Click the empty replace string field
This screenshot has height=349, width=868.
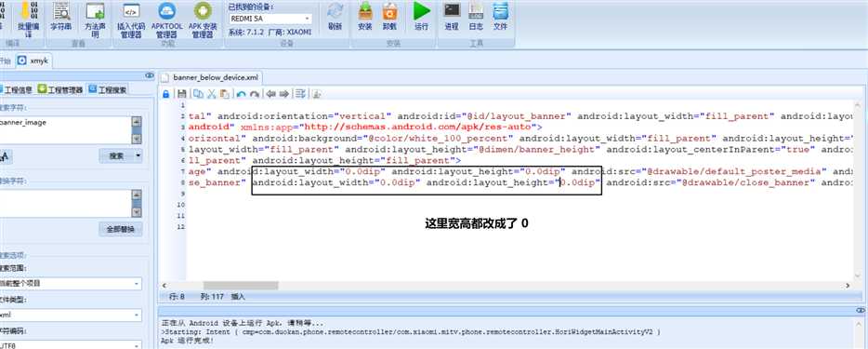65,203
